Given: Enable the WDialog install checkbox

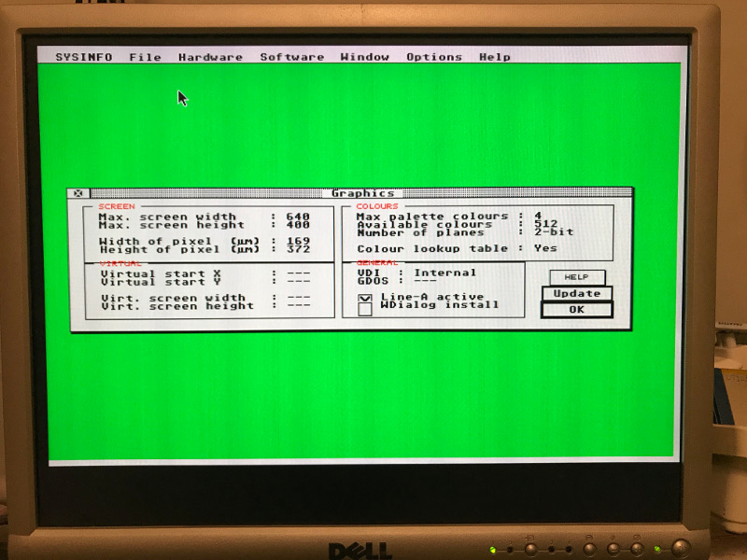Looking at the screenshot, I should (365, 309).
